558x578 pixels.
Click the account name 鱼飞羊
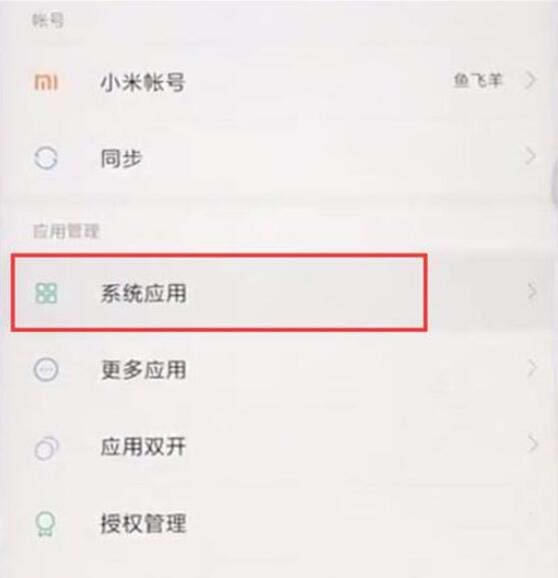[x=478, y=80]
